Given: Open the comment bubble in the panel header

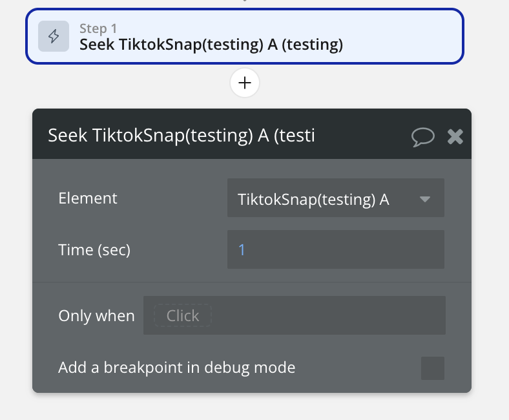Looking at the screenshot, I should click(422, 136).
